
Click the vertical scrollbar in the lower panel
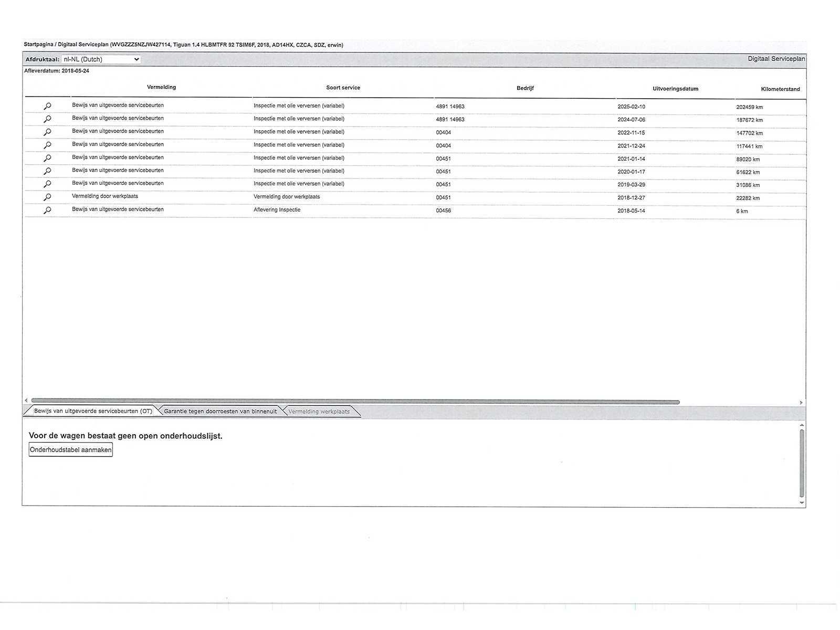click(x=802, y=463)
